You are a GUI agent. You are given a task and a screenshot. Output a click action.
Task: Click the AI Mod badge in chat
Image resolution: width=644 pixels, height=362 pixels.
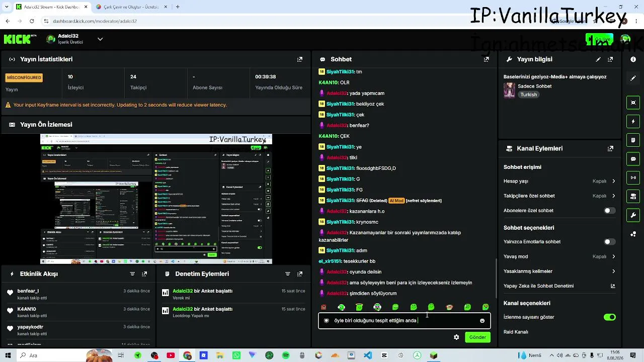click(396, 201)
